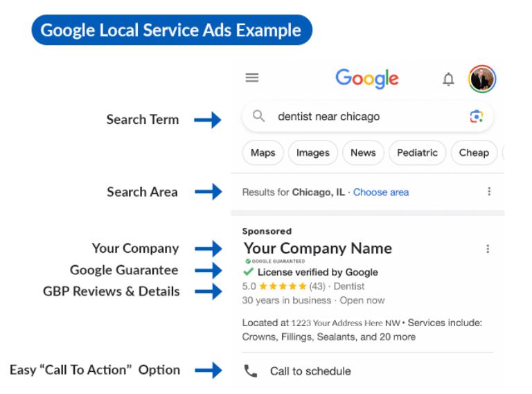
Task: Click the search magnifier icon
Action: click(x=258, y=116)
